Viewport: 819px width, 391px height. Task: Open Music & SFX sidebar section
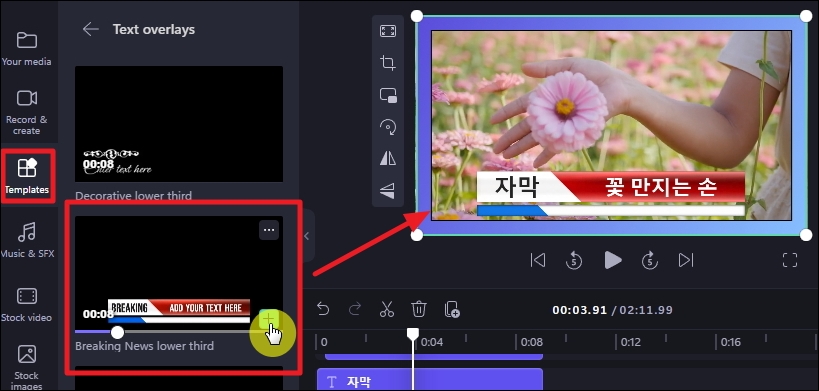click(x=27, y=240)
